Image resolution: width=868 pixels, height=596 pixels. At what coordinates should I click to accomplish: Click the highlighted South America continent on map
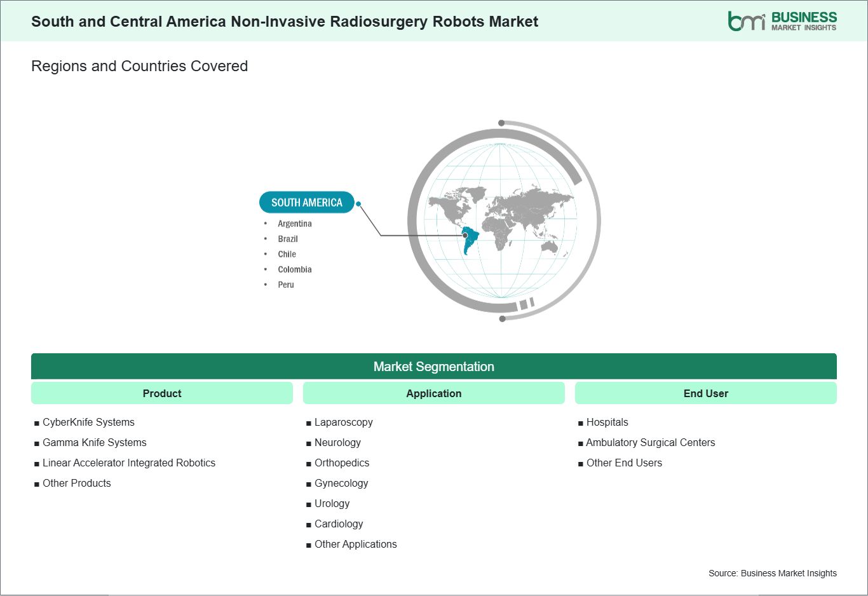click(469, 240)
